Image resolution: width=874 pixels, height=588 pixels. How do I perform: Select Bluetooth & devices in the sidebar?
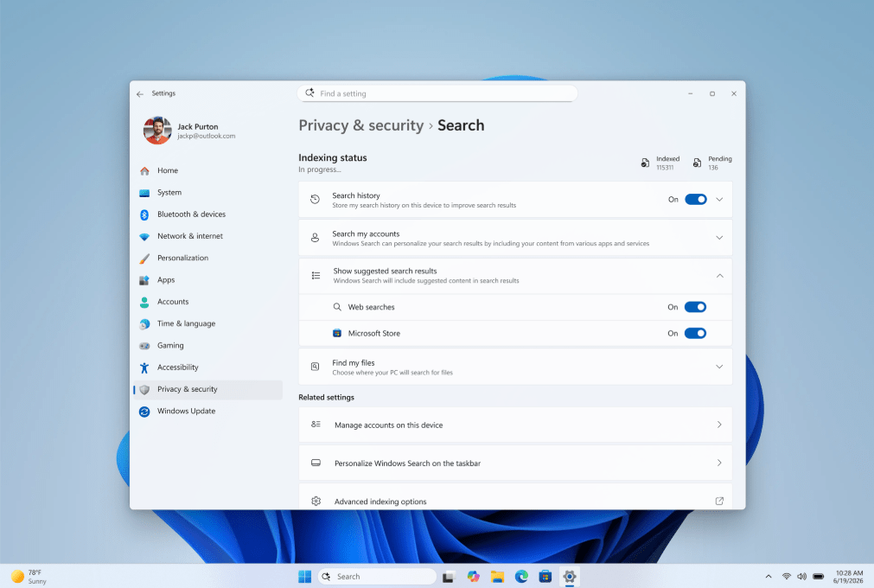tap(207, 214)
